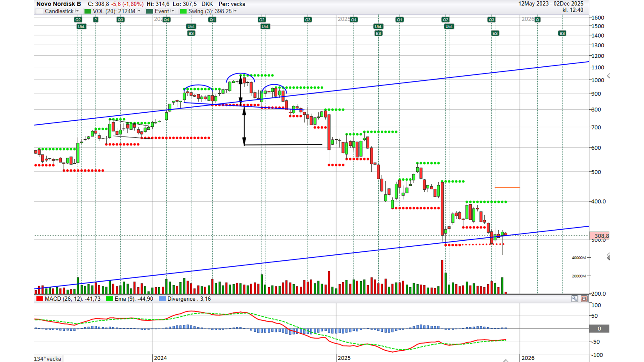This screenshot has height=362, width=644.
Task: Click rightmost BS event marker
Action: (562, 33)
